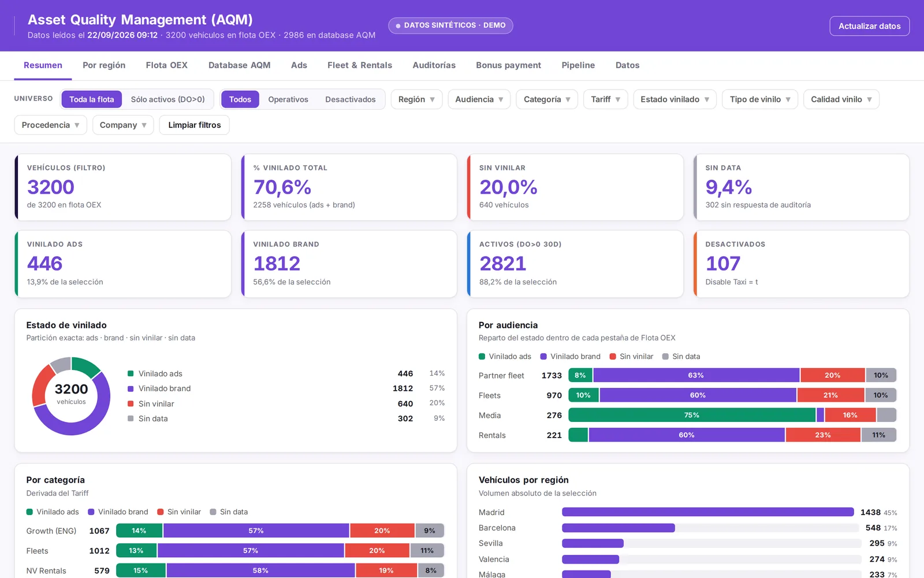The image size is (924, 578).
Task: Switch universe to Sólo activos (DO>0)
Action: pyautogui.click(x=167, y=99)
